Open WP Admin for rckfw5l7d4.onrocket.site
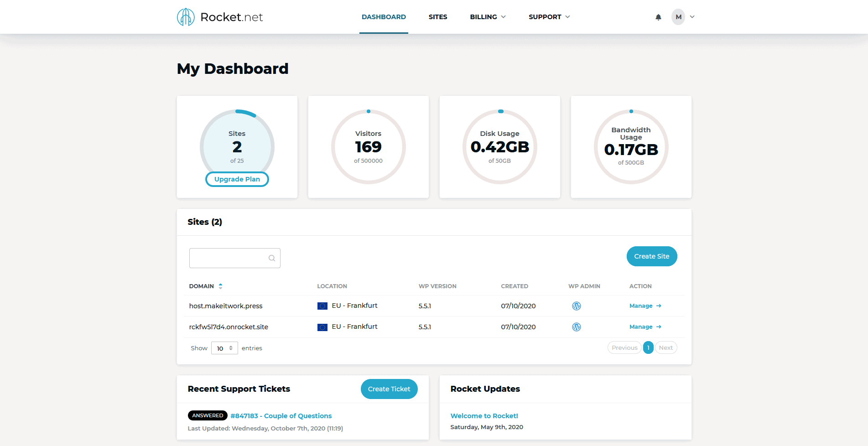The width and height of the screenshot is (868, 446). (577, 327)
